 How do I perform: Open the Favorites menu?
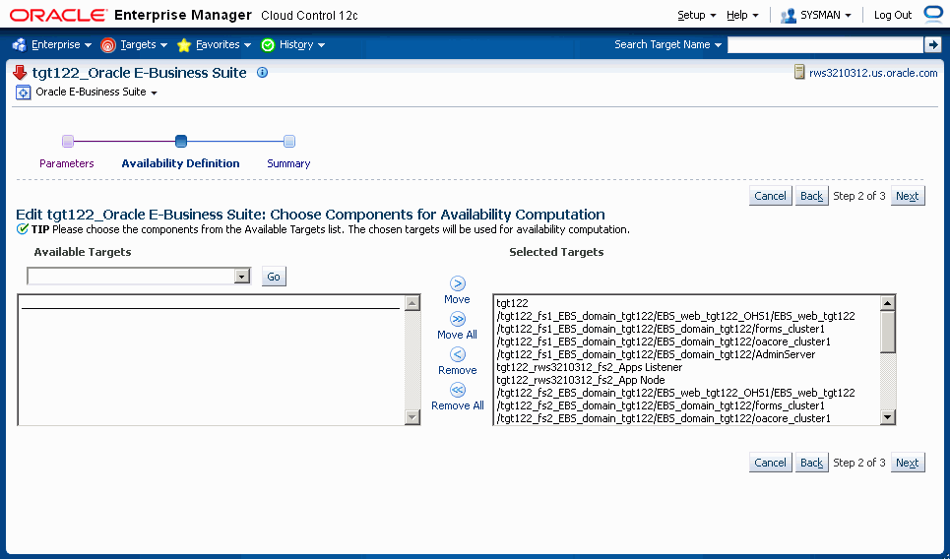(x=223, y=45)
